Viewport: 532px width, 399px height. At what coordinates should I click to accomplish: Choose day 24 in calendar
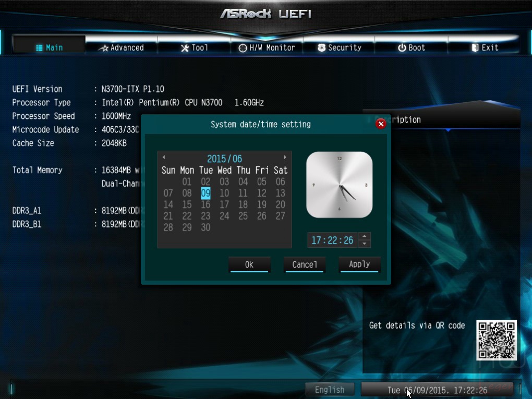pos(224,216)
